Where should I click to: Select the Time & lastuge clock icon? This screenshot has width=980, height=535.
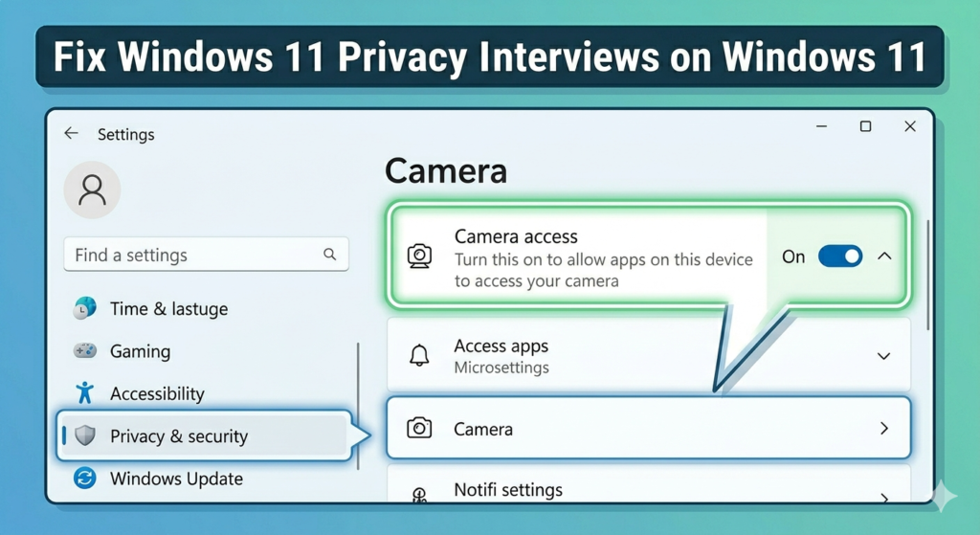click(85, 308)
